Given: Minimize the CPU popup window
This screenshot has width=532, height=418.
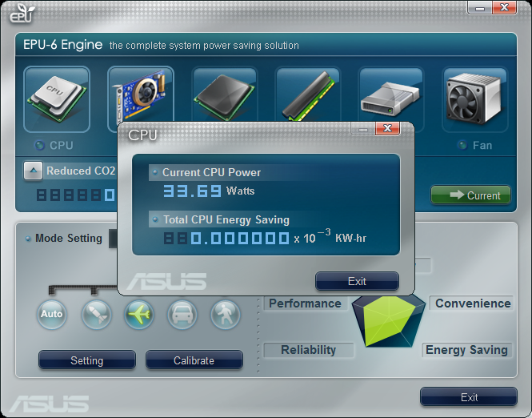Looking at the screenshot, I should click(363, 129).
